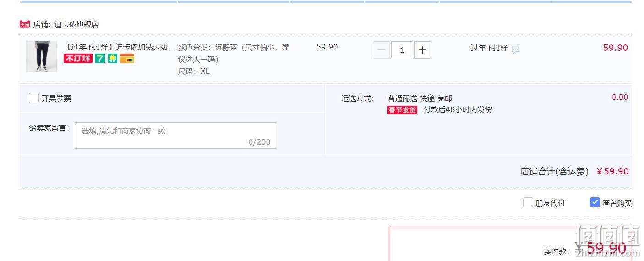Screen dimensions: 644x261
Task: Open the 过年不打烊 chat bubble icon
Action: pos(515,49)
